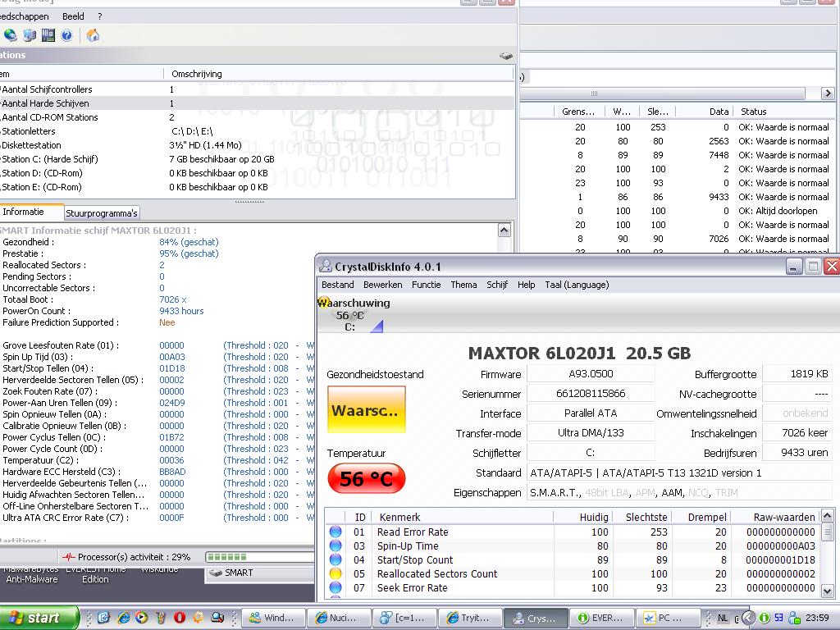The height and width of the screenshot is (630, 840).
Task: Click right arrow of horizontal scrollbar
Action: [x=828, y=94]
